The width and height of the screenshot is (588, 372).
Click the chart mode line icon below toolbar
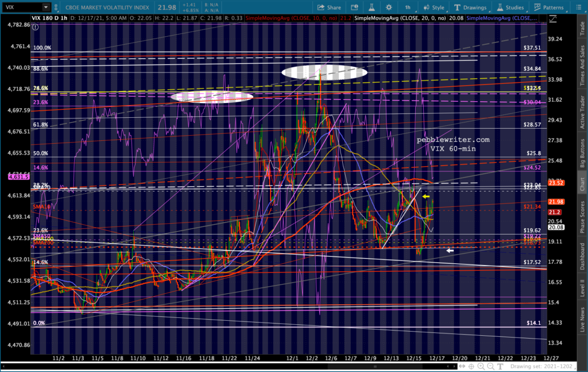tap(553, 19)
